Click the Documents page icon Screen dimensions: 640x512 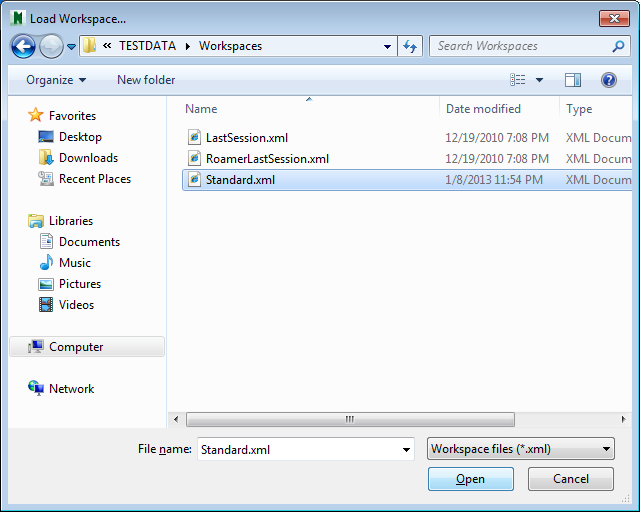(x=46, y=241)
